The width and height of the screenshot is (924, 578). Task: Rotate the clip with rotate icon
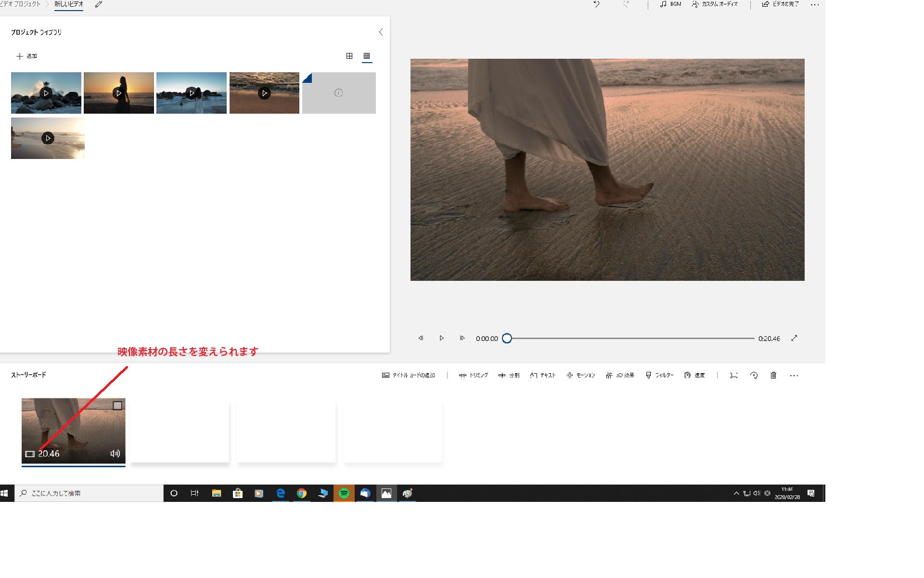(x=754, y=375)
